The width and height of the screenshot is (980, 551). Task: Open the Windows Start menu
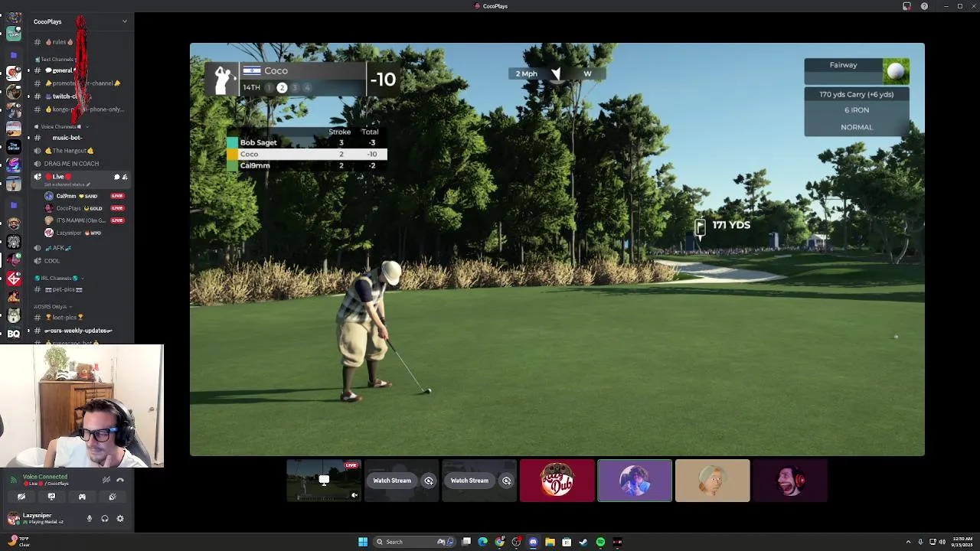tap(363, 542)
